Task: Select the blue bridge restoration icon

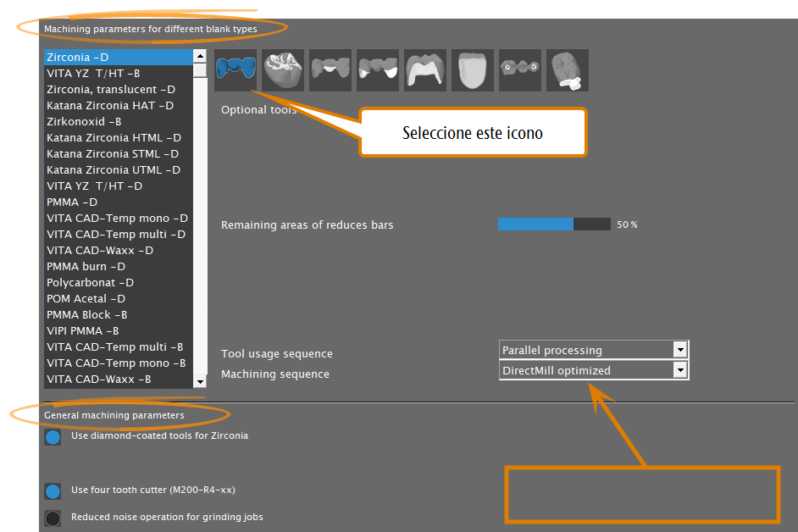Action: [x=236, y=70]
